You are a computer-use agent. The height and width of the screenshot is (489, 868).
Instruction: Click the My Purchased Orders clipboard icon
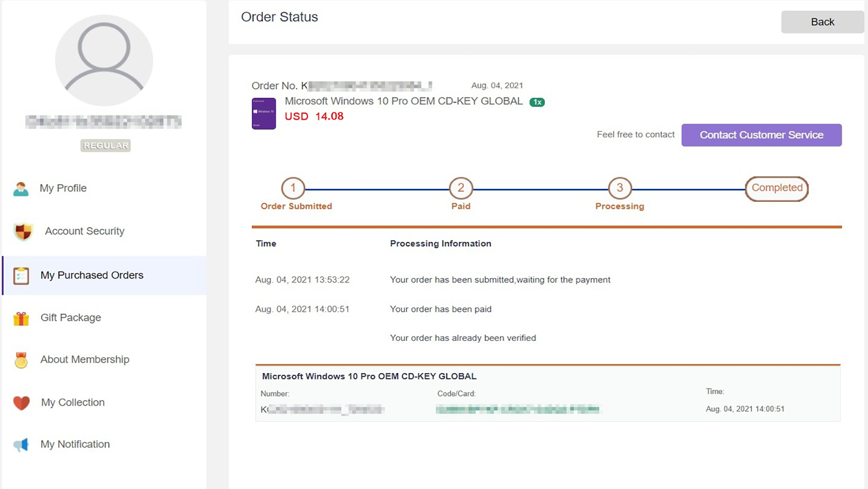click(x=21, y=275)
